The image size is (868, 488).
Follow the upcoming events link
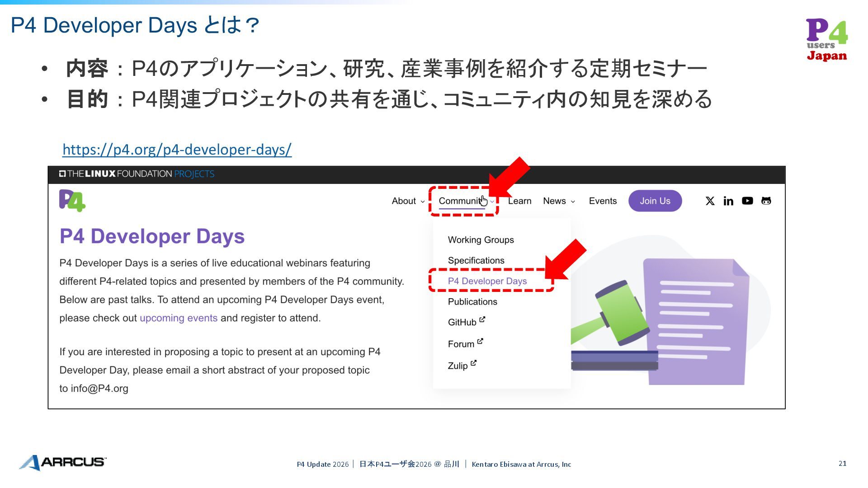pos(179,318)
